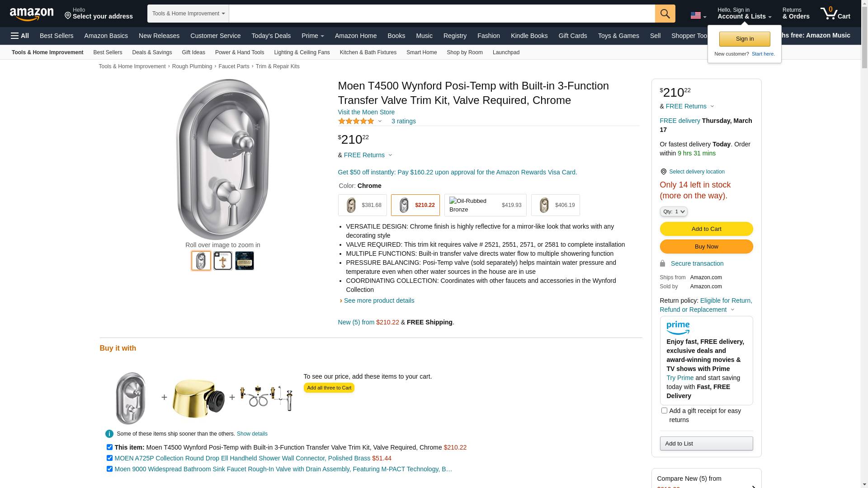Expand See more product details

(379, 300)
